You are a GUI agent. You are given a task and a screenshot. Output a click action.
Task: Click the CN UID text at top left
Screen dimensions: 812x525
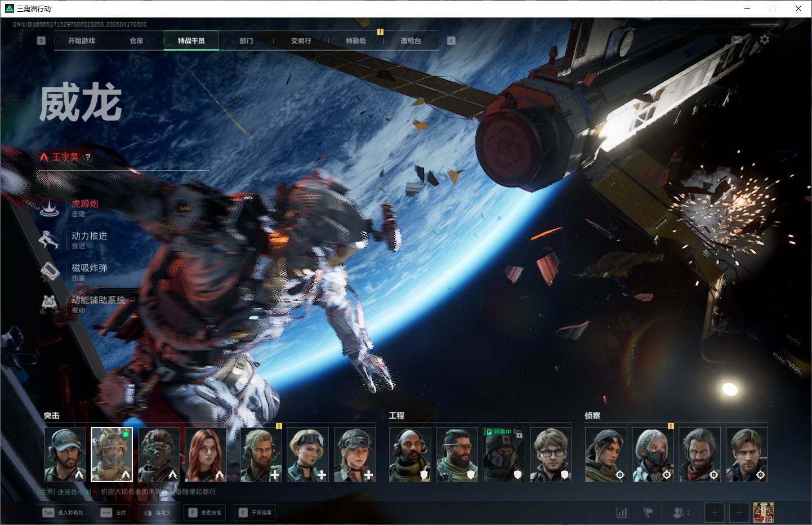(x=80, y=24)
